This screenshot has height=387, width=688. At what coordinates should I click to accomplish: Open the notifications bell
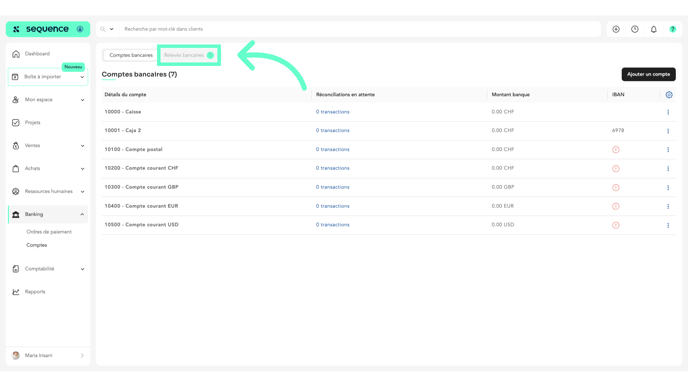(654, 29)
